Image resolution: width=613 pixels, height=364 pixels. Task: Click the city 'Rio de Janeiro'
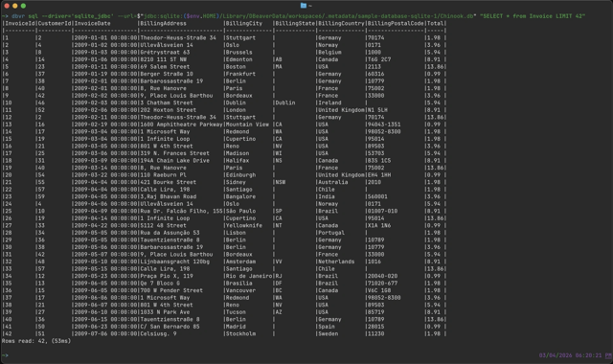[249, 277]
